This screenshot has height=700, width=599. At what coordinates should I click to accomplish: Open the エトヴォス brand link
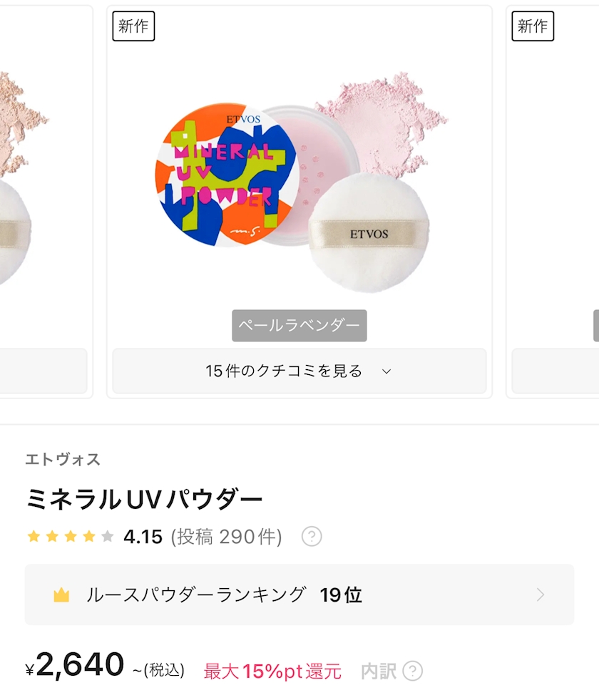pos(63,459)
